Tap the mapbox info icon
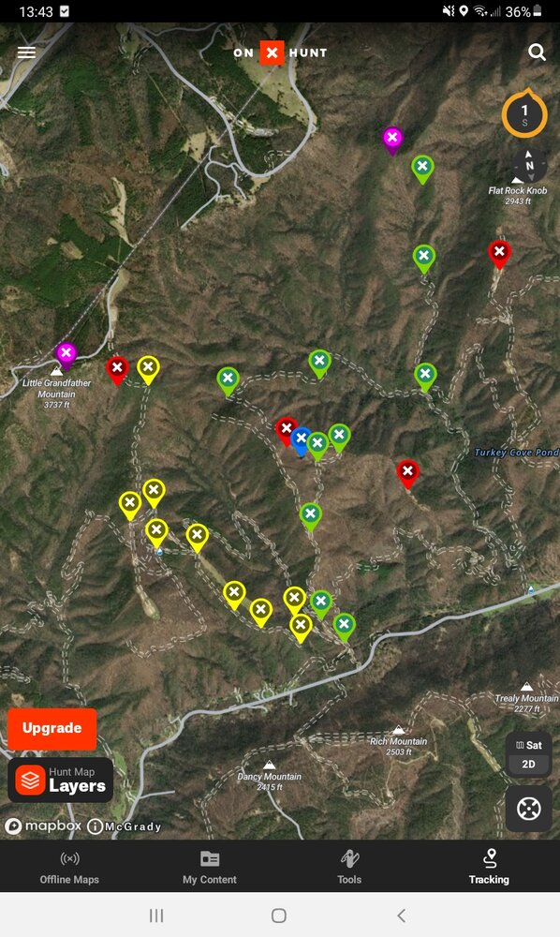Image resolution: width=560 pixels, height=937 pixels. click(95, 826)
